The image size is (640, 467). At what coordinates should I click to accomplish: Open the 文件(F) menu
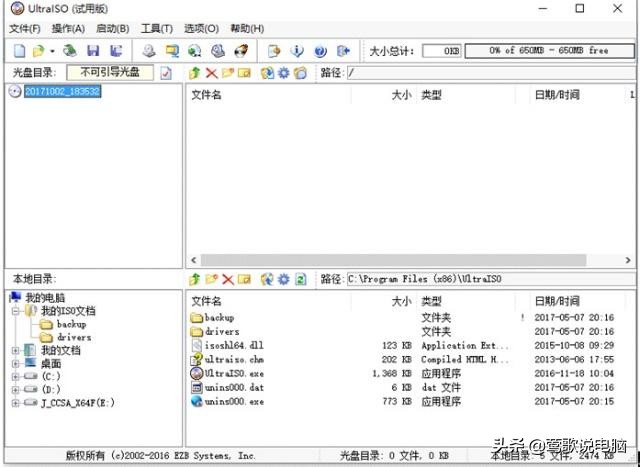tap(25, 29)
